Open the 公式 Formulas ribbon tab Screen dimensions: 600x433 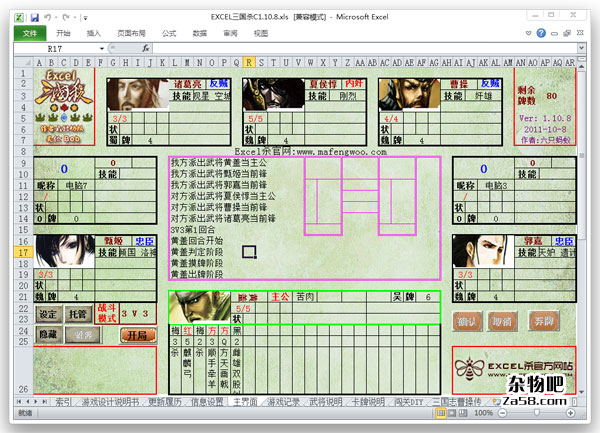tap(169, 33)
